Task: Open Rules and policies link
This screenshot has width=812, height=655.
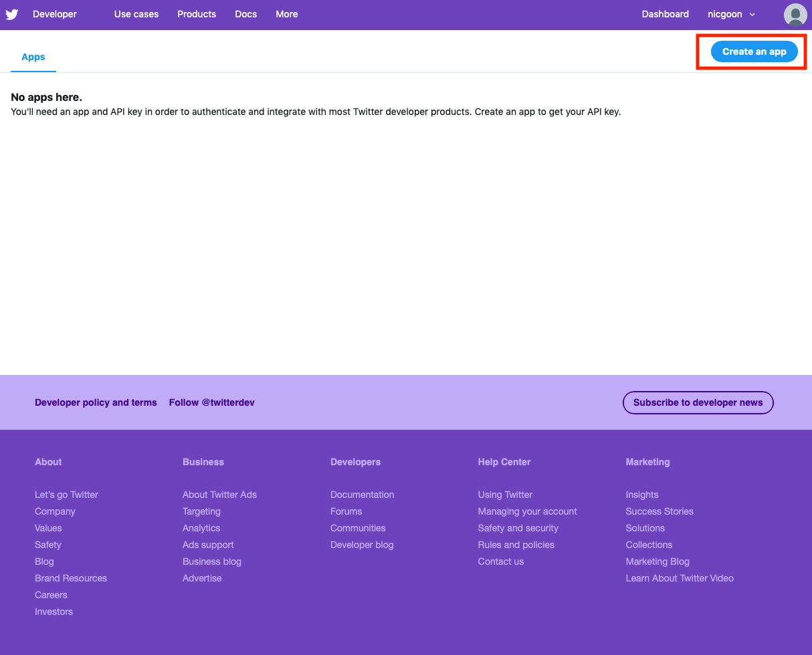Action: tap(516, 545)
